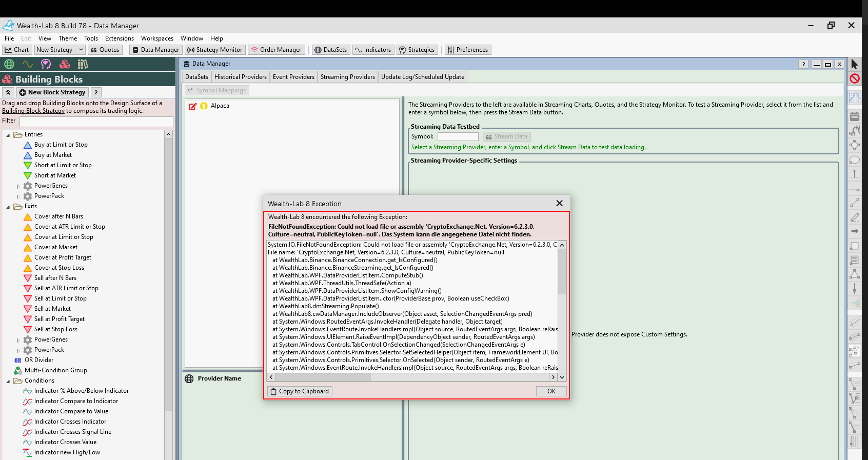Open the Strategies head icon in sidebar
Screen dimensions: 868x460
tap(46, 64)
